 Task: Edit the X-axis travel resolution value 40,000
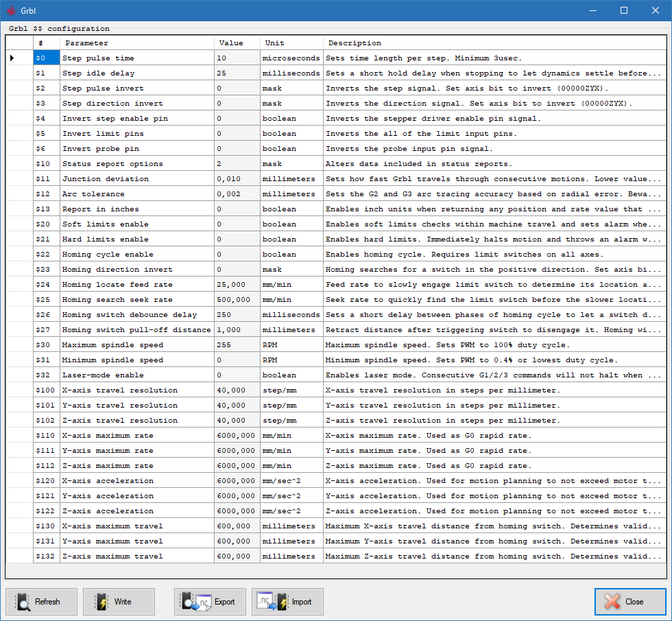tap(237, 390)
